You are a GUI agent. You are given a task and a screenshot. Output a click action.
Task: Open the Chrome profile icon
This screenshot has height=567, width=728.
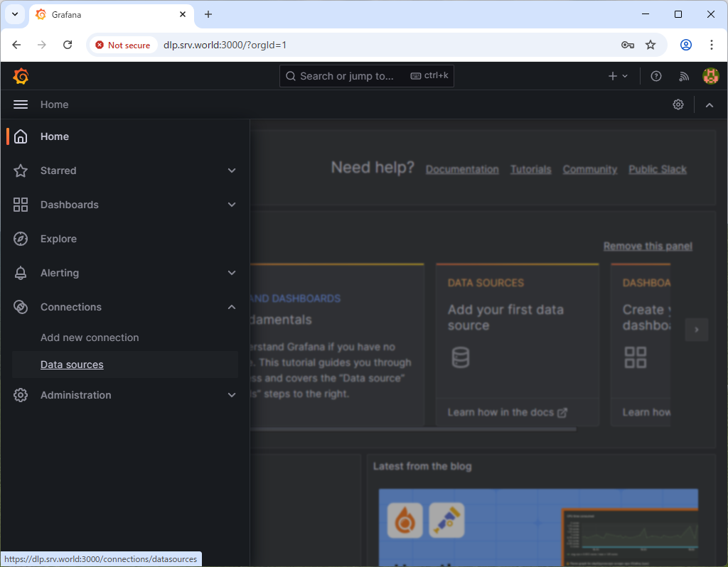pos(686,45)
